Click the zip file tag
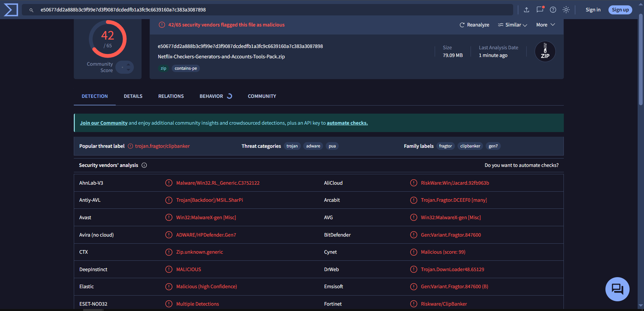Image resolution: width=644 pixels, height=311 pixels. pyautogui.click(x=163, y=68)
